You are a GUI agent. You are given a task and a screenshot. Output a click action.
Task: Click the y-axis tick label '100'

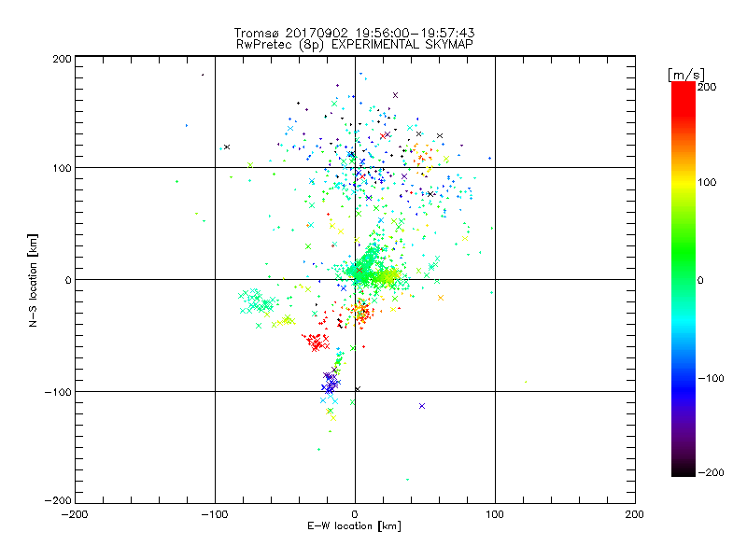[62, 168]
